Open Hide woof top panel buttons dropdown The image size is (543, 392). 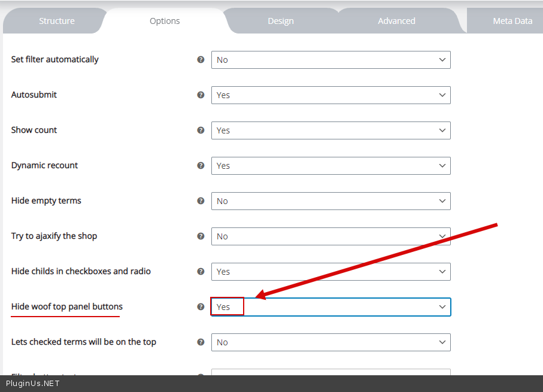click(x=330, y=307)
